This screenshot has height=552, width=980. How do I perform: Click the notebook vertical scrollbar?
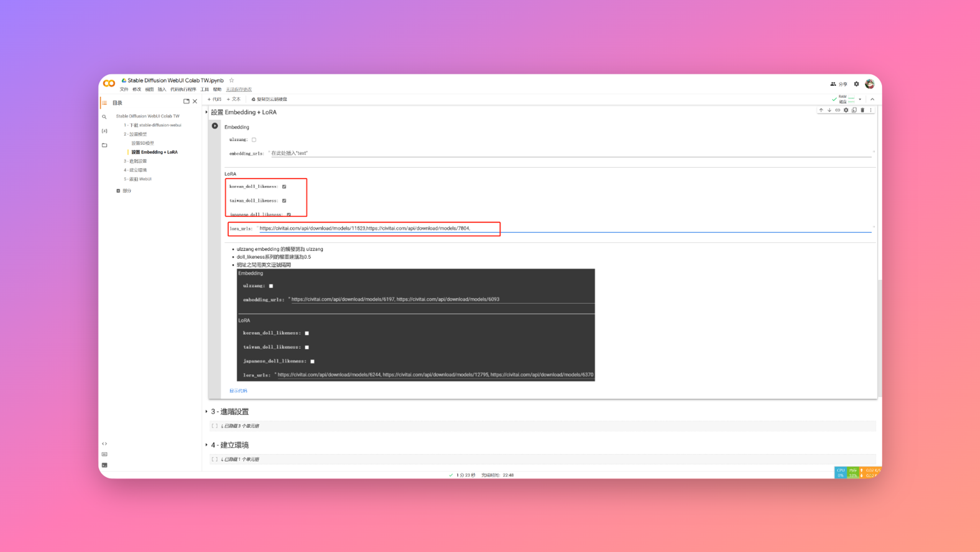880,338
